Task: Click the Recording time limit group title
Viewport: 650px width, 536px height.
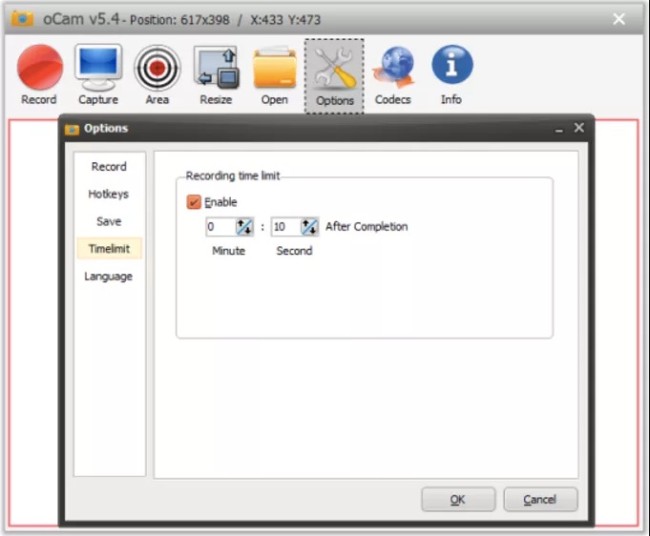Action: click(233, 176)
